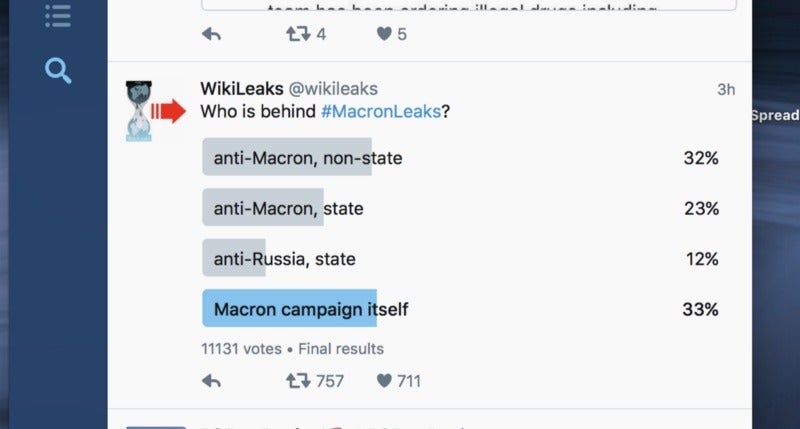The width and height of the screenshot is (800, 429).
Task: Select poll option anti-Macron, non-state
Action: [461, 158]
